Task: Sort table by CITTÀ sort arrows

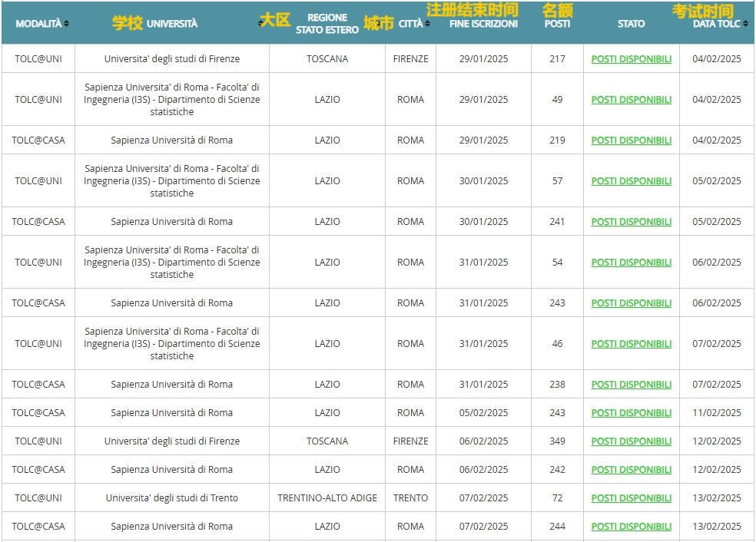Action: coord(428,24)
